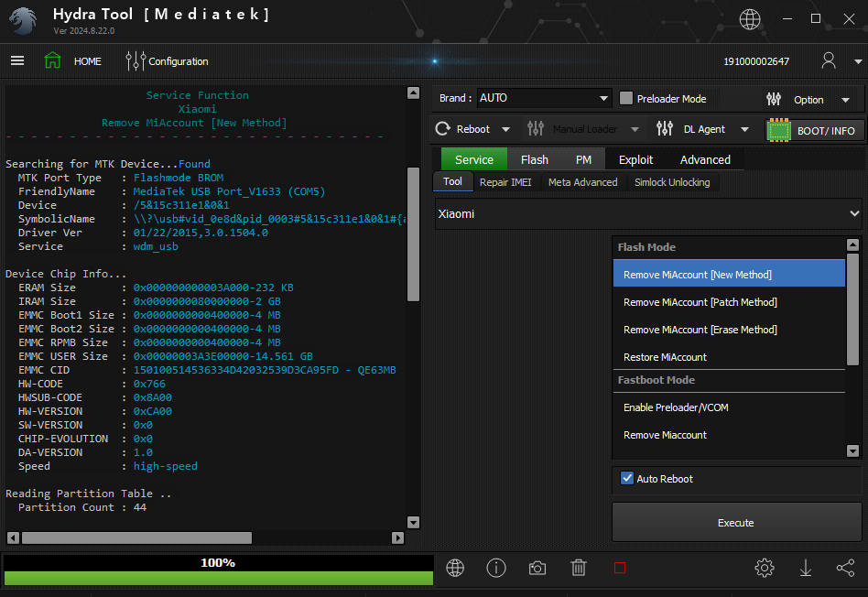
Task: Click the Configuration label
Action: tap(179, 61)
